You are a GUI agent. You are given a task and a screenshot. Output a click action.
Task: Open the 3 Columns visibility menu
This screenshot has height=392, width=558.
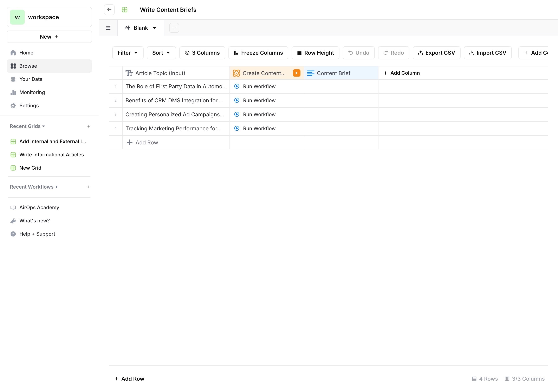coord(202,53)
